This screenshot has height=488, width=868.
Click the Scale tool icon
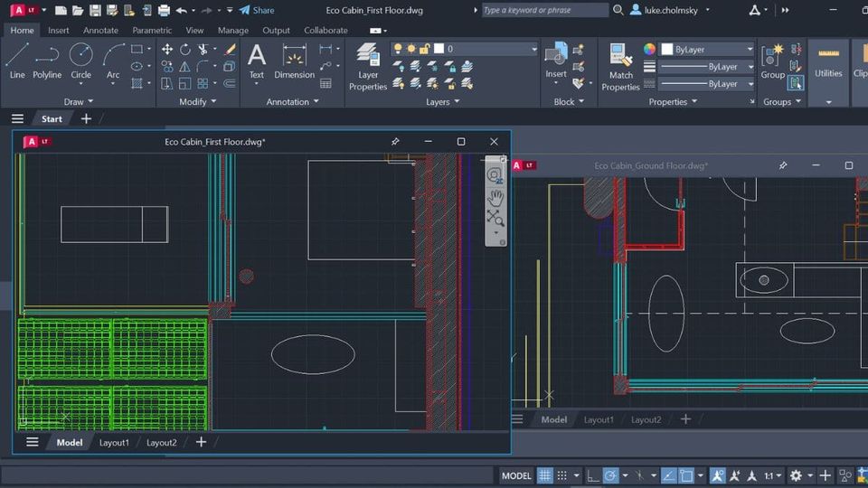tap(184, 83)
